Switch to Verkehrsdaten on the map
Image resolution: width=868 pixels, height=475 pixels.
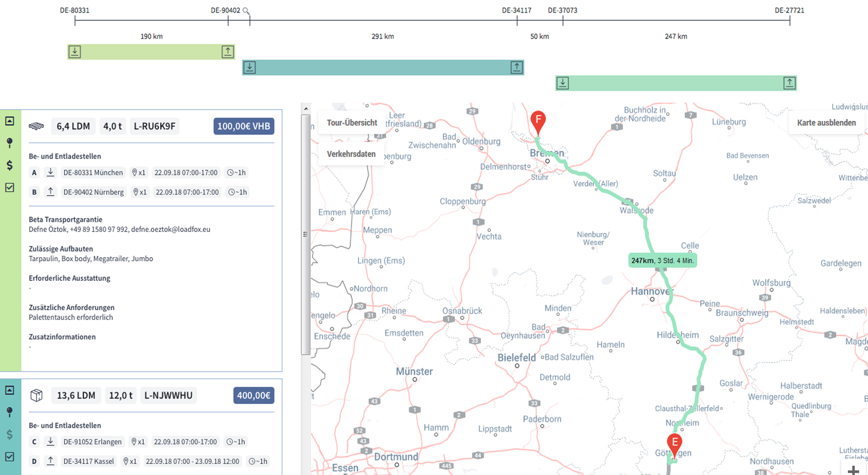pos(351,154)
